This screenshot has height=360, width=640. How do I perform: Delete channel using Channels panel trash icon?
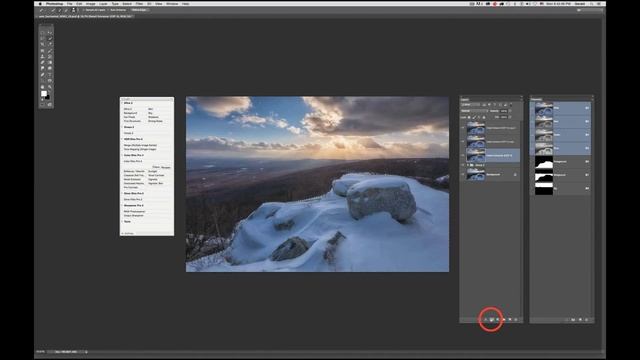point(587,320)
